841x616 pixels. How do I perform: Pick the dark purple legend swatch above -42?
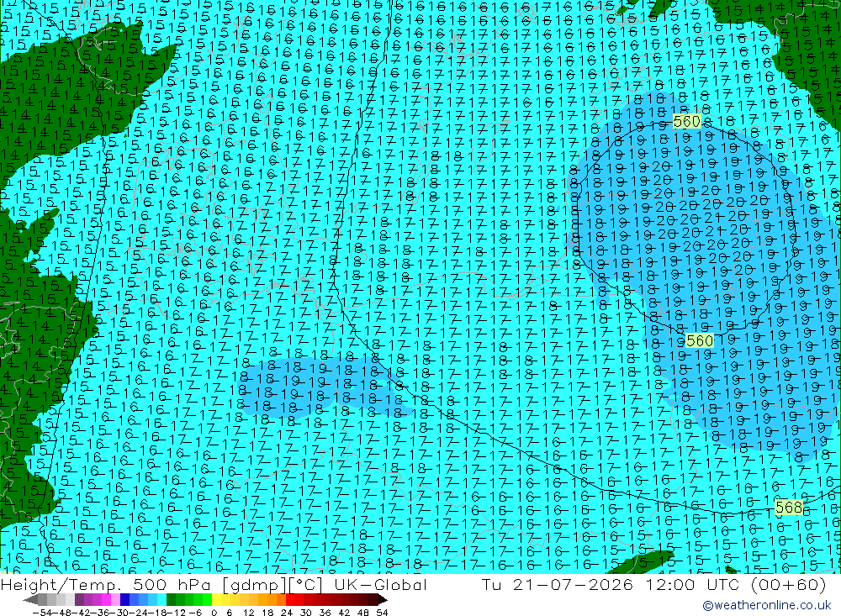click(x=79, y=600)
